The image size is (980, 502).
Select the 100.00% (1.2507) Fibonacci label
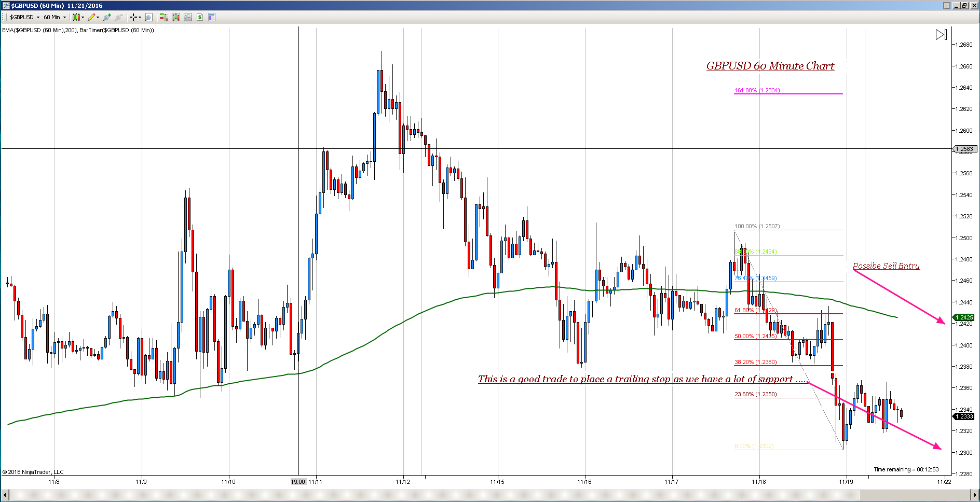pos(757,226)
